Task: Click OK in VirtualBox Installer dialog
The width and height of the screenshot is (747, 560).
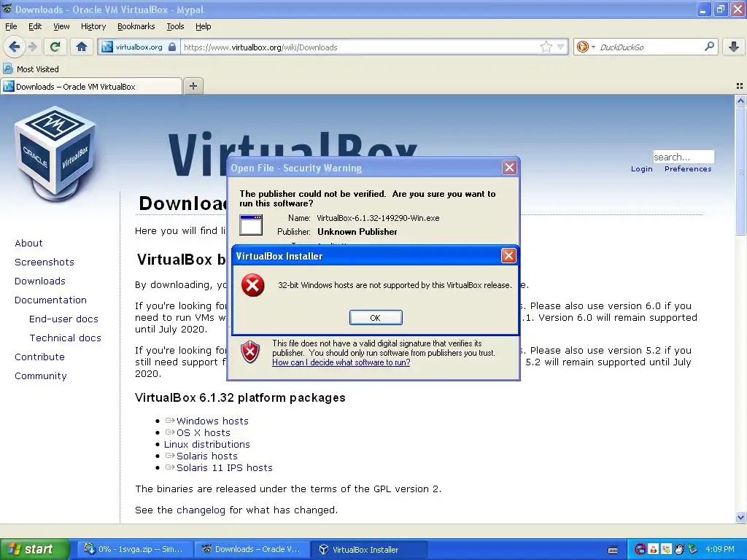Action: point(376,318)
